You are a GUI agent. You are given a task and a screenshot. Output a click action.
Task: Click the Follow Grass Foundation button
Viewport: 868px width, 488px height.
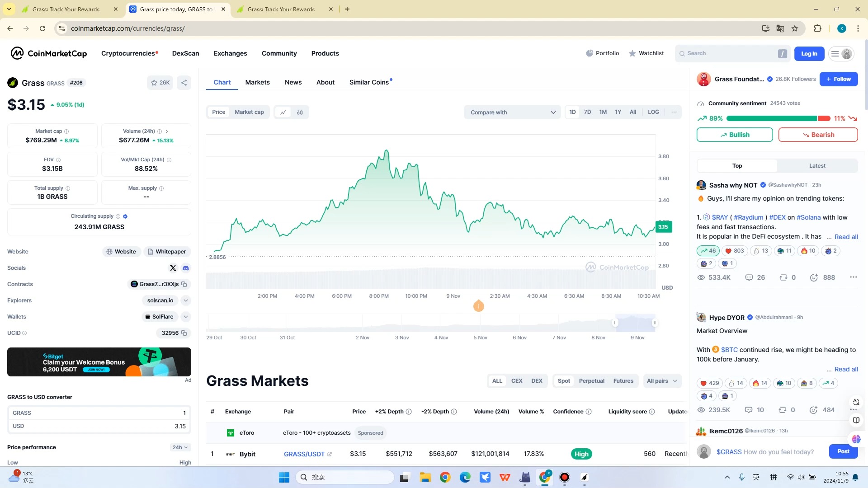tap(838, 79)
